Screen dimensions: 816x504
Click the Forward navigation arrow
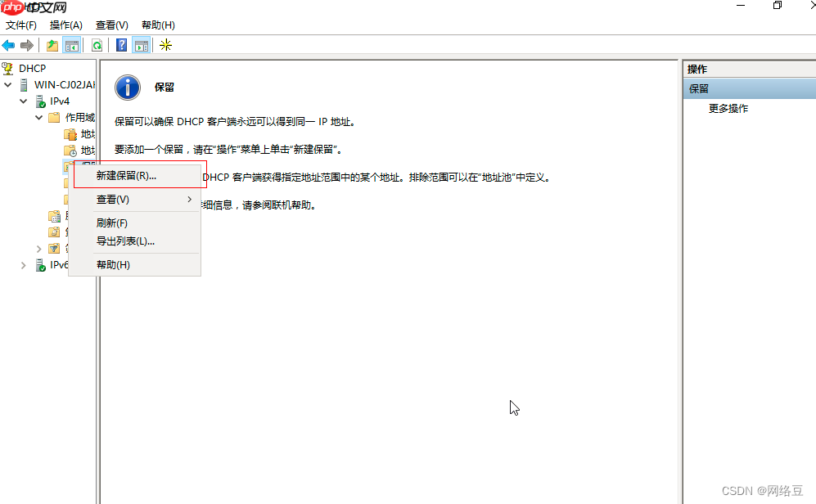[x=26, y=45]
